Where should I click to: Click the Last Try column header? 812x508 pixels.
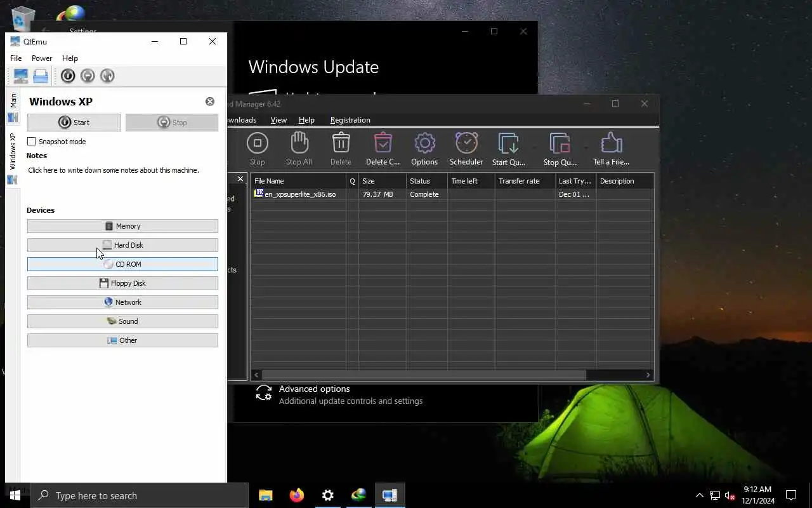pos(576,181)
